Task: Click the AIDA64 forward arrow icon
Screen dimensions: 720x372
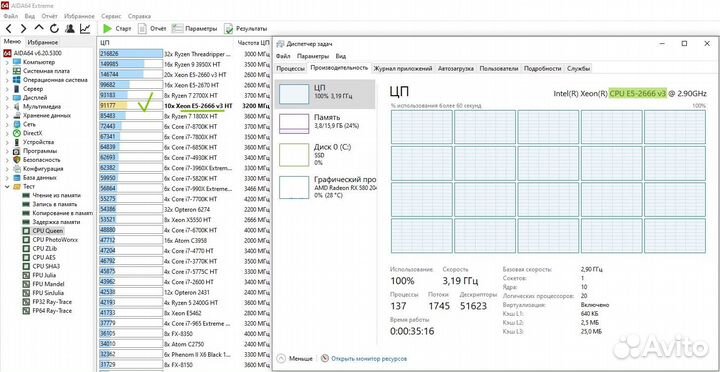Action: (23, 28)
